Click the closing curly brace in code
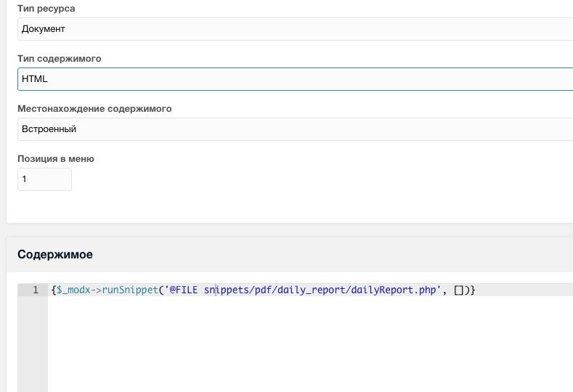573x392 pixels. pyautogui.click(x=473, y=290)
